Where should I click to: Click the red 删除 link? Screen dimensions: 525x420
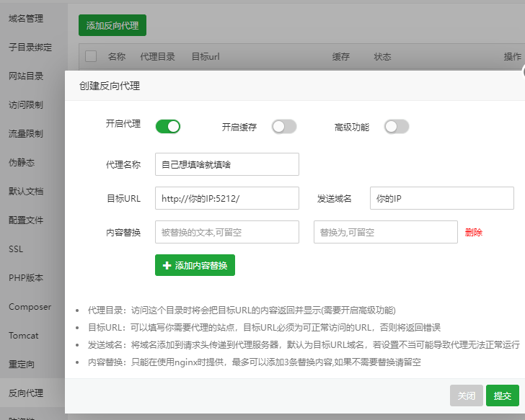(x=474, y=233)
